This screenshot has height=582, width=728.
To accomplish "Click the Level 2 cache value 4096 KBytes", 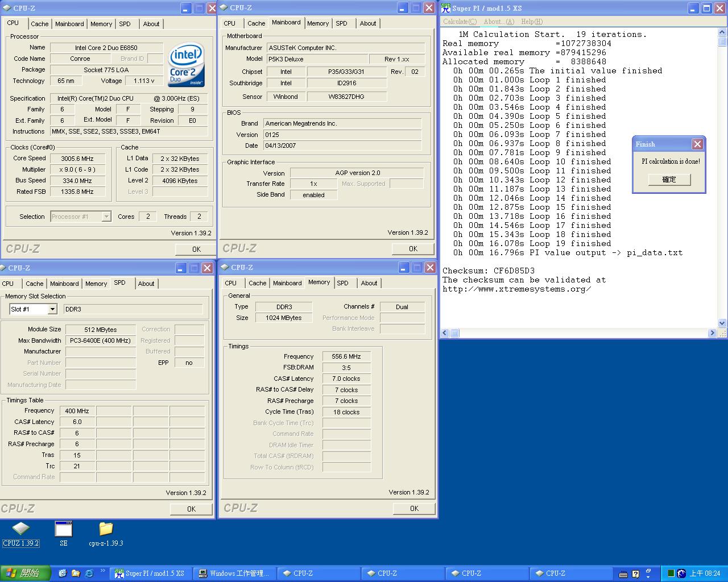I will (x=180, y=181).
